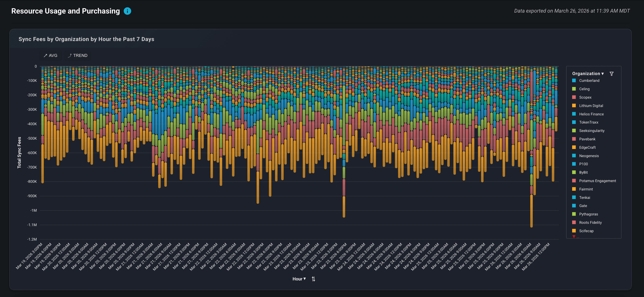This screenshot has width=644, height=297.
Task: Click the Cumberland color square in the legend
Action: [575, 80]
